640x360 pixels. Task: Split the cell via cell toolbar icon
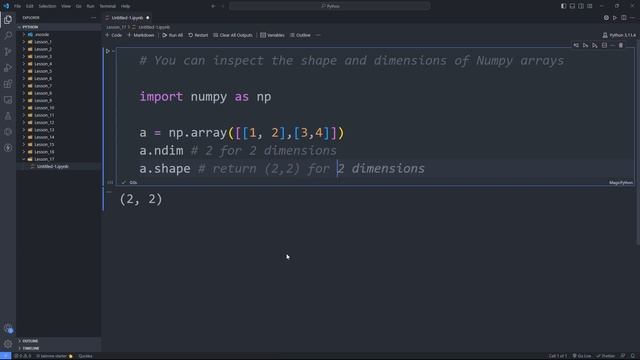(x=604, y=45)
